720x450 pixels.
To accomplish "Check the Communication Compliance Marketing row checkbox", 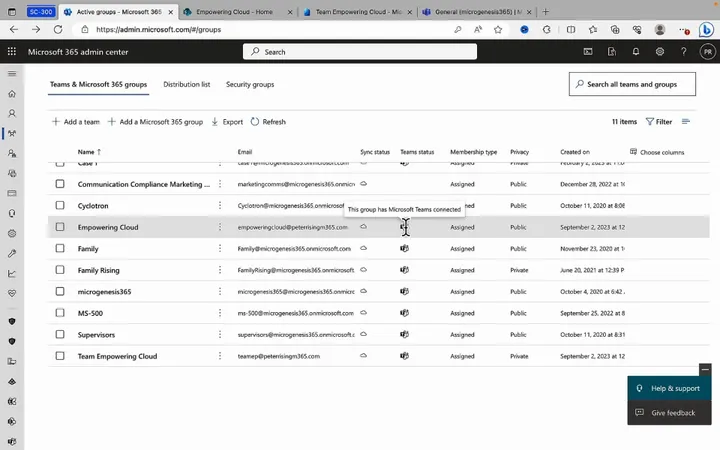I will pos(60,184).
